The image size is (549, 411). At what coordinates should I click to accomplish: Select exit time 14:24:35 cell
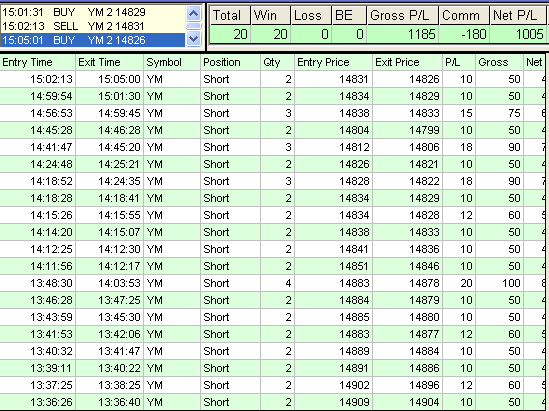point(109,181)
